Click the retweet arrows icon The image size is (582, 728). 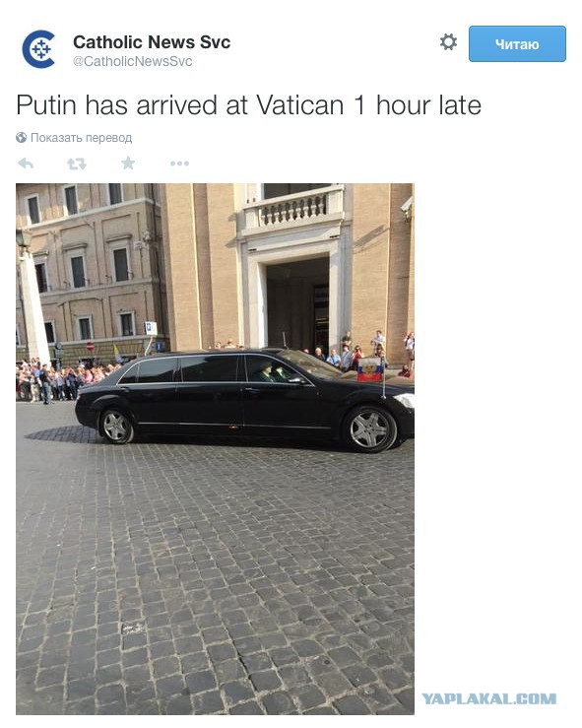point(77,164)
